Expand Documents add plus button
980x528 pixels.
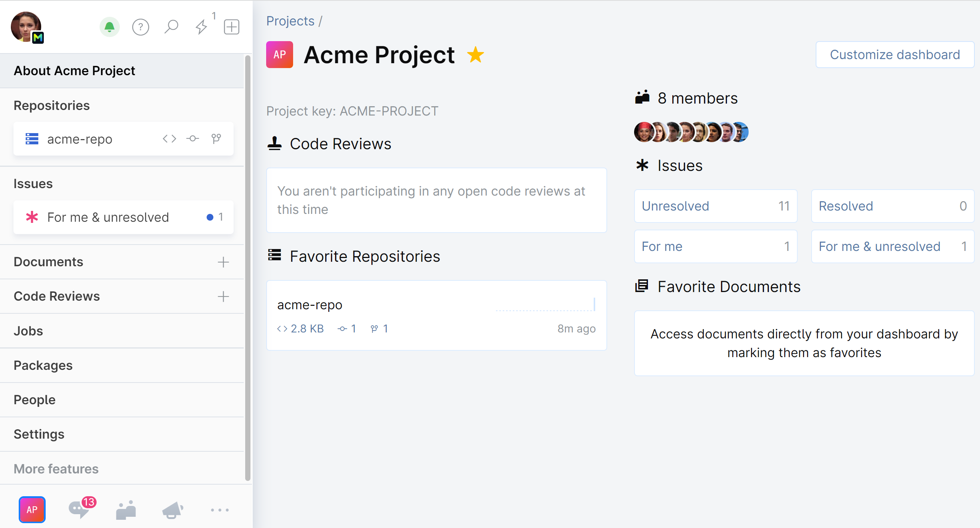[x=223, y=262]
